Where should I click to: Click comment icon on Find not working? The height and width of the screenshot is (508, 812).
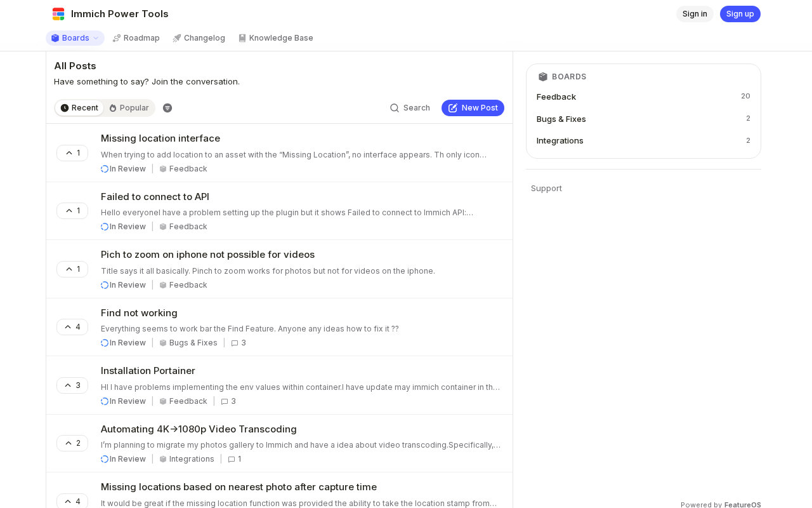[235, 343]
